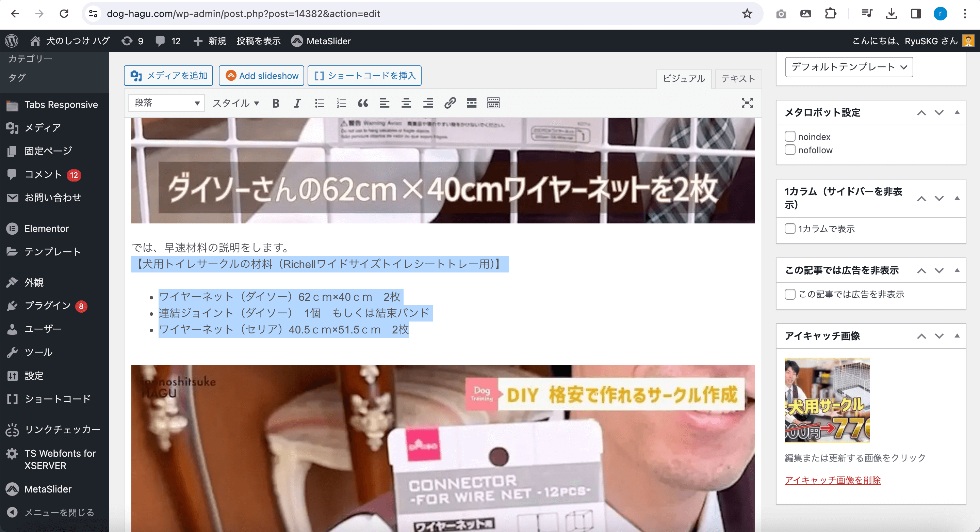Insert the Read More tag

(x=472, y=103)
